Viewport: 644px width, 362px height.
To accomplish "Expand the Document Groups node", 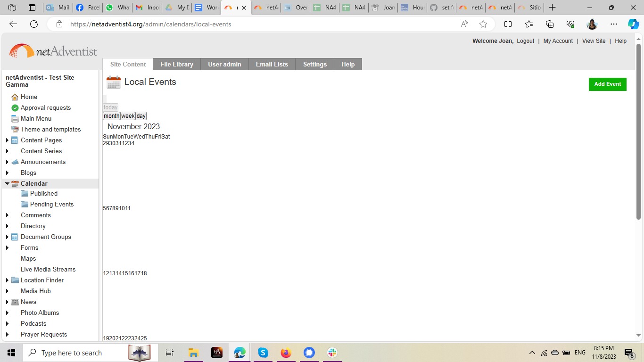I will [x=7, y=237].
